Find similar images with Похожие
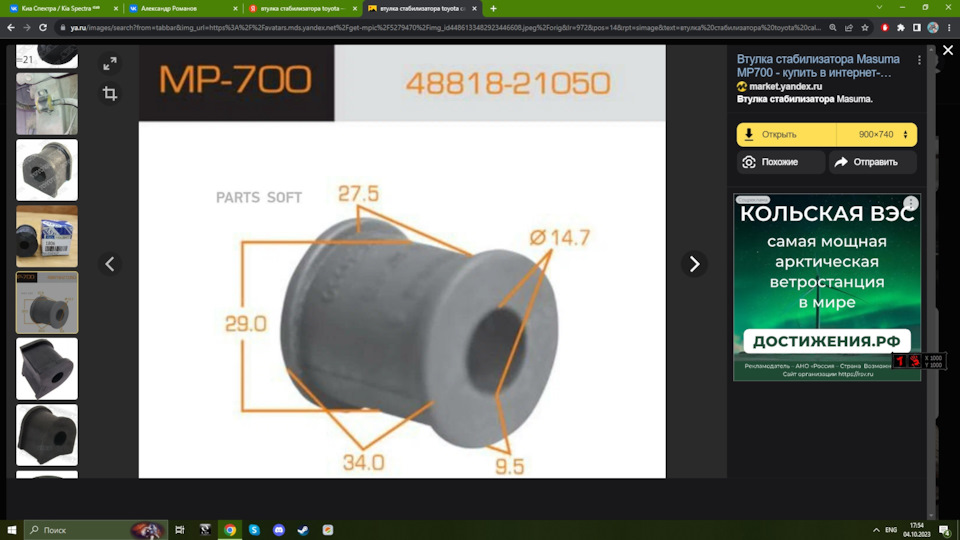 click(x=781, y=162)
